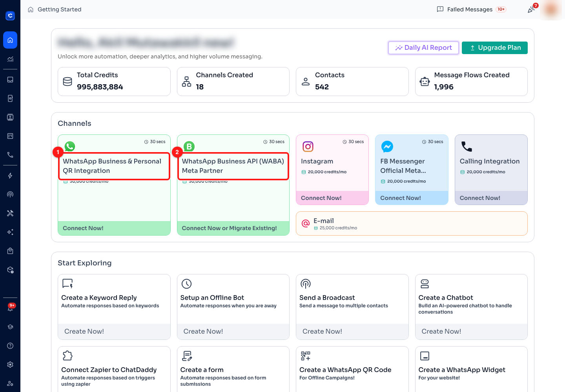Click Create Now! under Create a Chatbot
Viewport: 565px width, 392px height.
[471, 331]
